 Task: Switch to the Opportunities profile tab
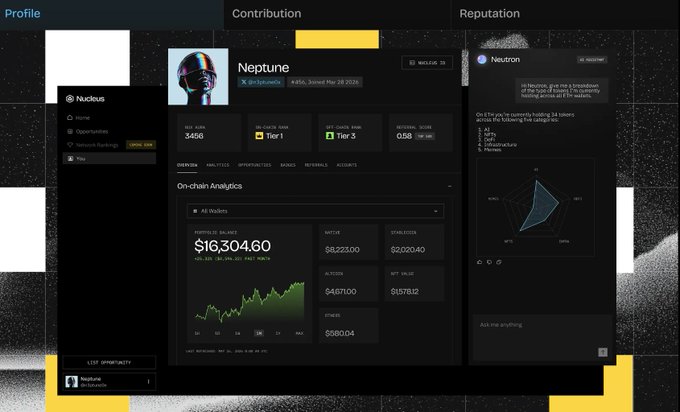(255, 165)
